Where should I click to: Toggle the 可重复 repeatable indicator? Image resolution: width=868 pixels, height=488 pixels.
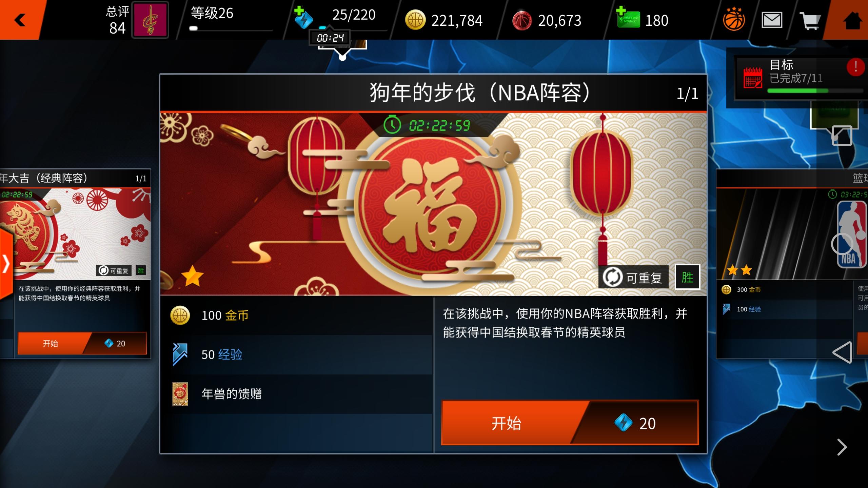[633, 277]
